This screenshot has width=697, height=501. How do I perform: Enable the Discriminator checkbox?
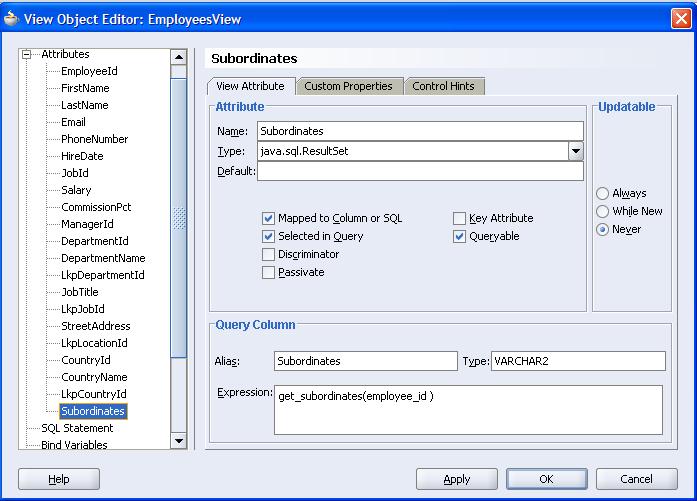coord(268,255)
